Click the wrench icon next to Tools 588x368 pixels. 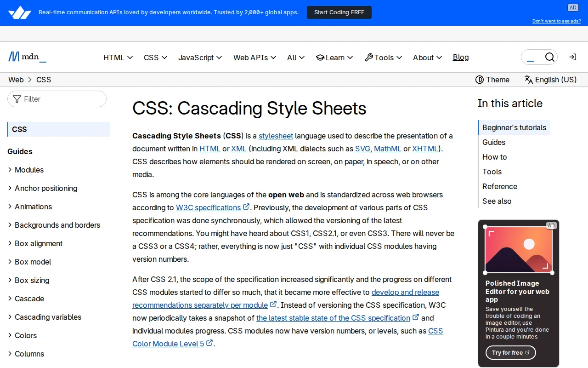(x=368, y=57)
